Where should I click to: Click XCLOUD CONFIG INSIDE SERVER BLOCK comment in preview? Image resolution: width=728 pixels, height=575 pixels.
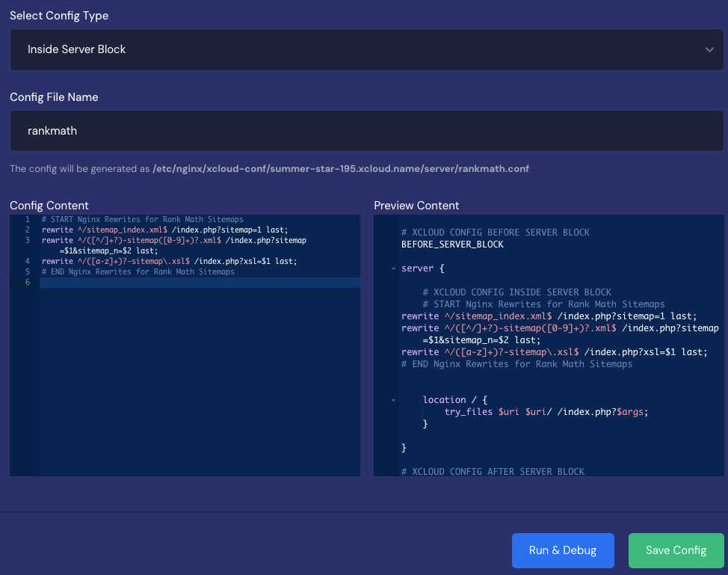pos(517,292)
